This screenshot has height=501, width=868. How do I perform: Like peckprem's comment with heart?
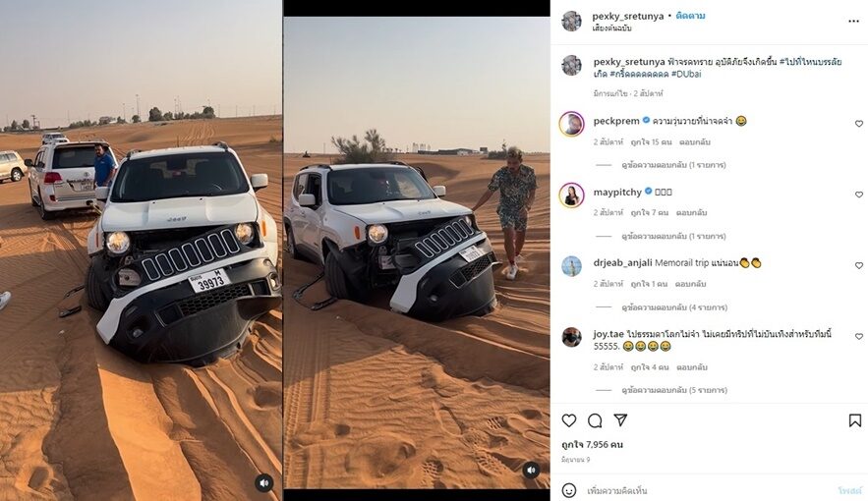coord(858,124)
